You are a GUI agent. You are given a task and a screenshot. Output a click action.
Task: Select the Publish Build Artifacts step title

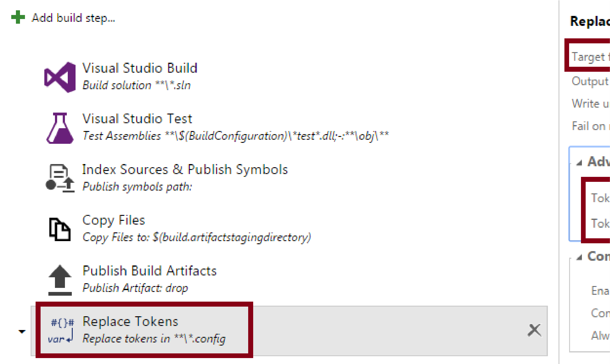[x=150, y=270]
